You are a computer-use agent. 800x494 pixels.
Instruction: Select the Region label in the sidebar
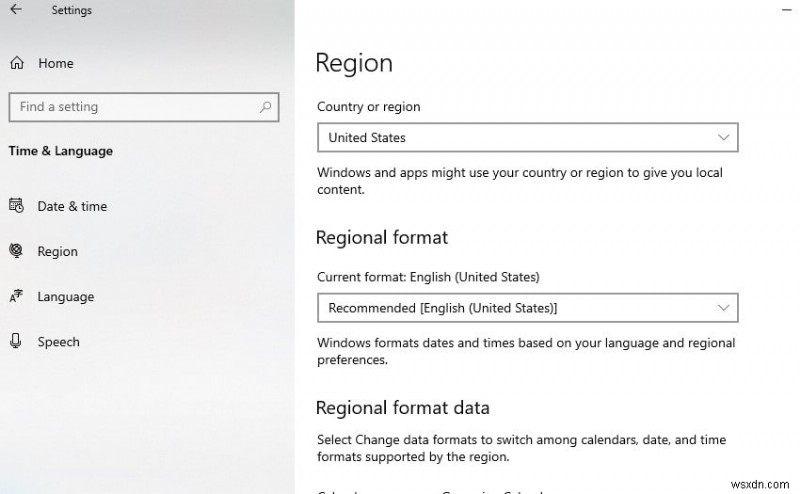point(57,252)
